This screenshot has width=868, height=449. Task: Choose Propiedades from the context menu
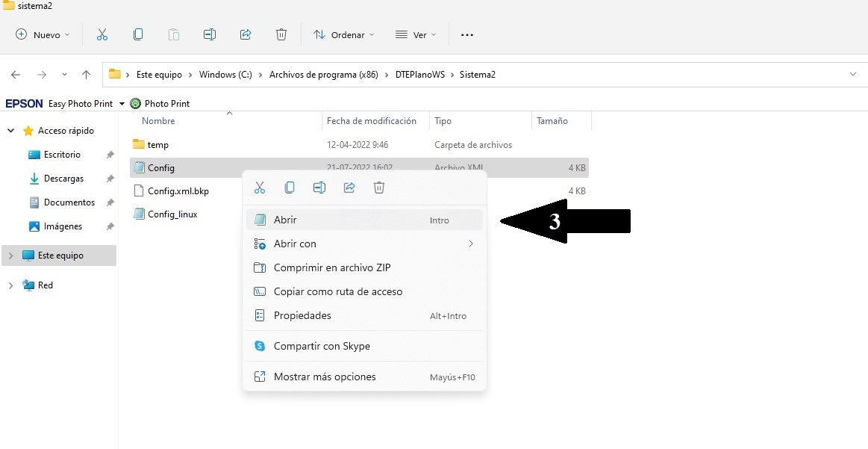(x=302, y=315)
